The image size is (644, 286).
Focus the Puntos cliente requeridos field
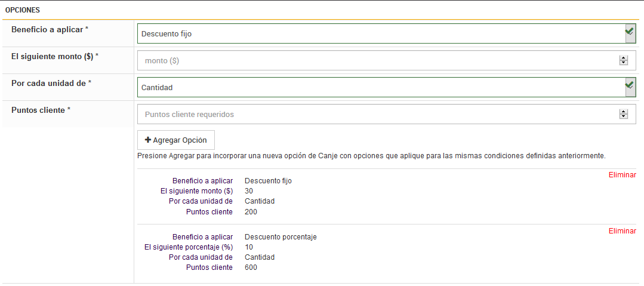[x=376, y=114]
